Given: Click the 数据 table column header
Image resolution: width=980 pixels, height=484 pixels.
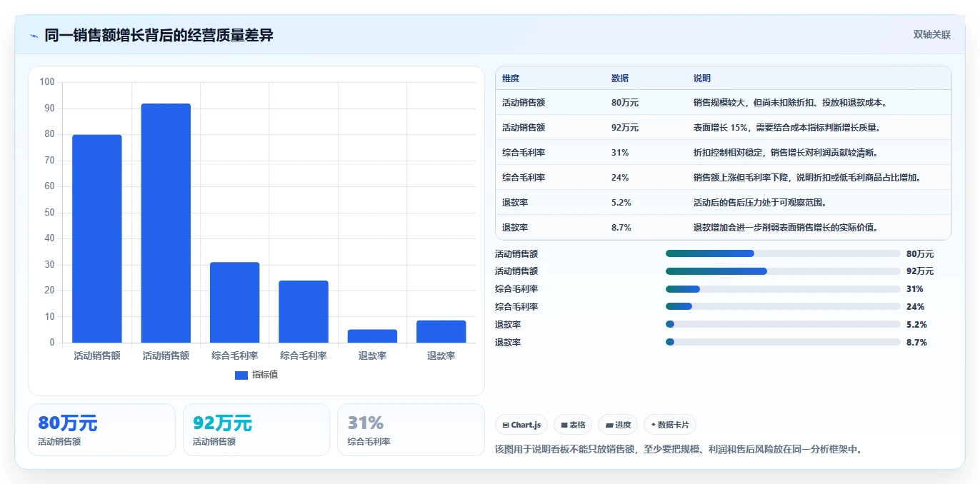Looking at the screenshot, I should click(x=620, y=79).
